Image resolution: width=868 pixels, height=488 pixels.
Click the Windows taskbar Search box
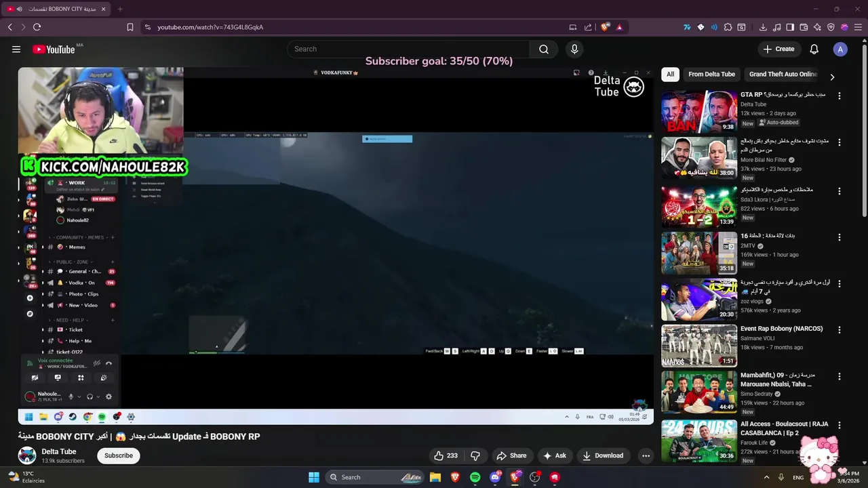pos(376,477)
